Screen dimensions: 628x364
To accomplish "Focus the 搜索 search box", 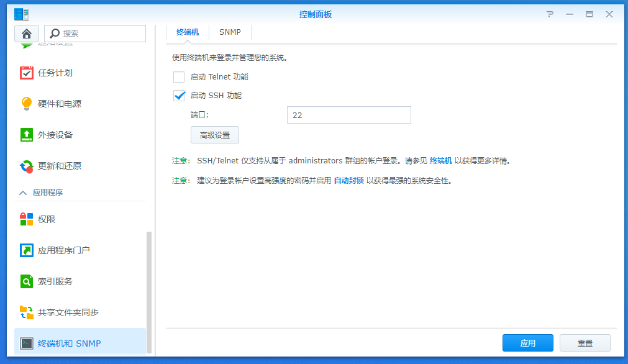I will click(95, 34).
